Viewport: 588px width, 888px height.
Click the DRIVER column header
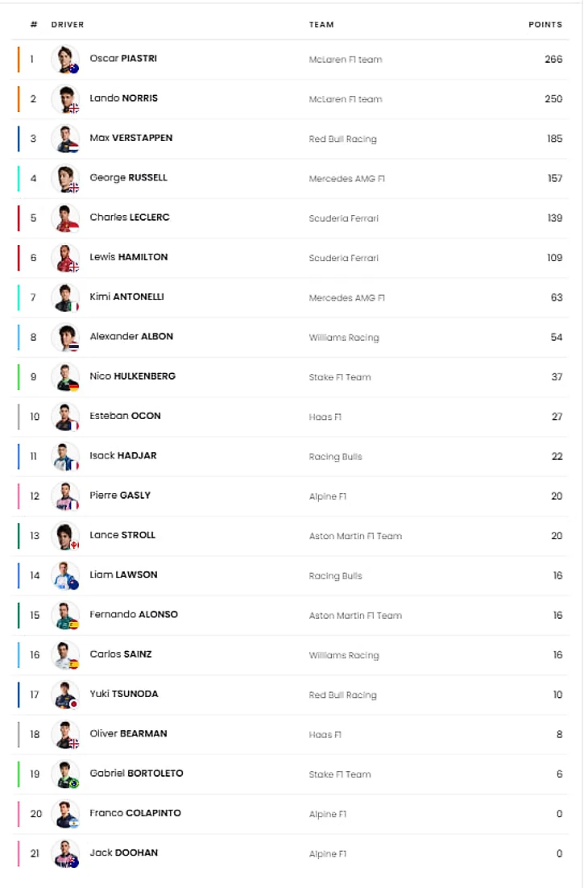pos(68,24)
